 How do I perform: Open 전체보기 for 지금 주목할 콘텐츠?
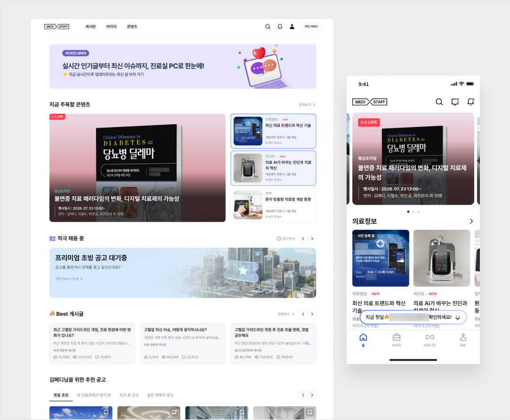tap(307, 105)
